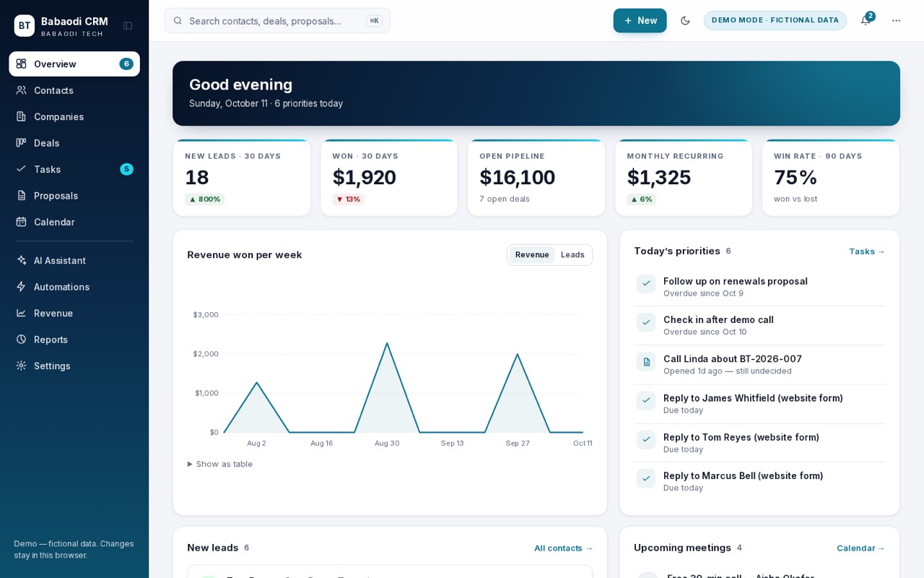Click Call Linda about BT-2026-007 text

pyautogui.click(x=733, y=359)
